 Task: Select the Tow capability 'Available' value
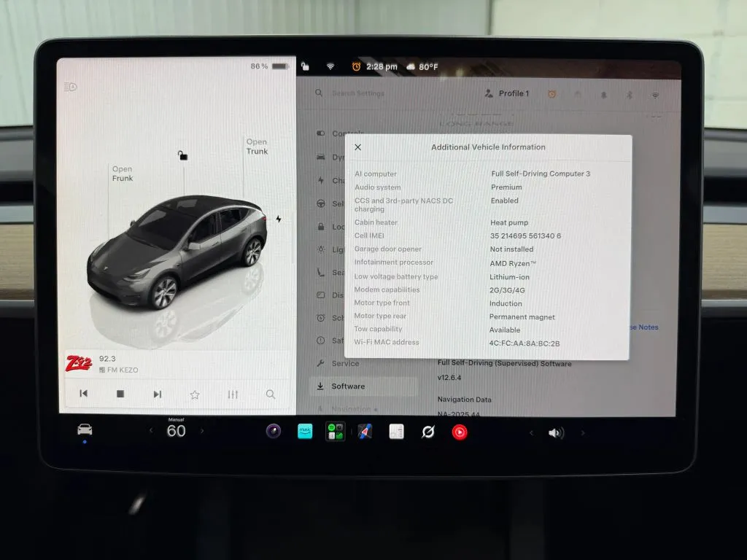point(505,330)
